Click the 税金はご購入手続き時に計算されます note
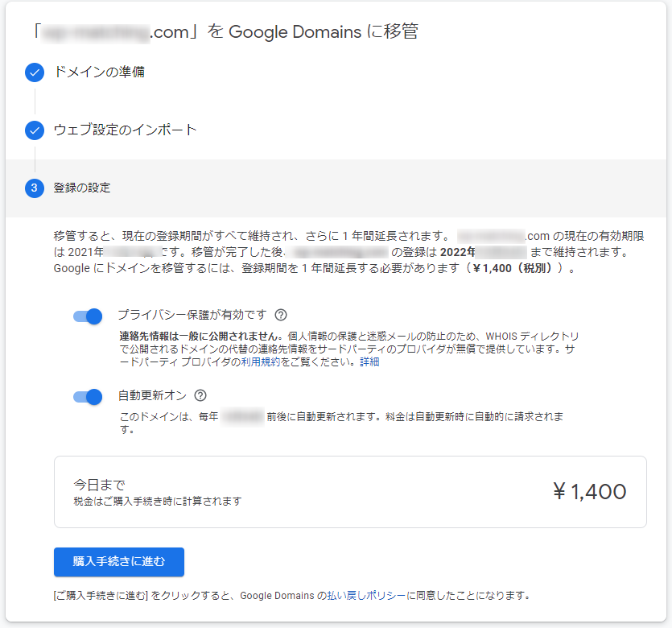This screenshot has height=628, width=672. point(158,501)
